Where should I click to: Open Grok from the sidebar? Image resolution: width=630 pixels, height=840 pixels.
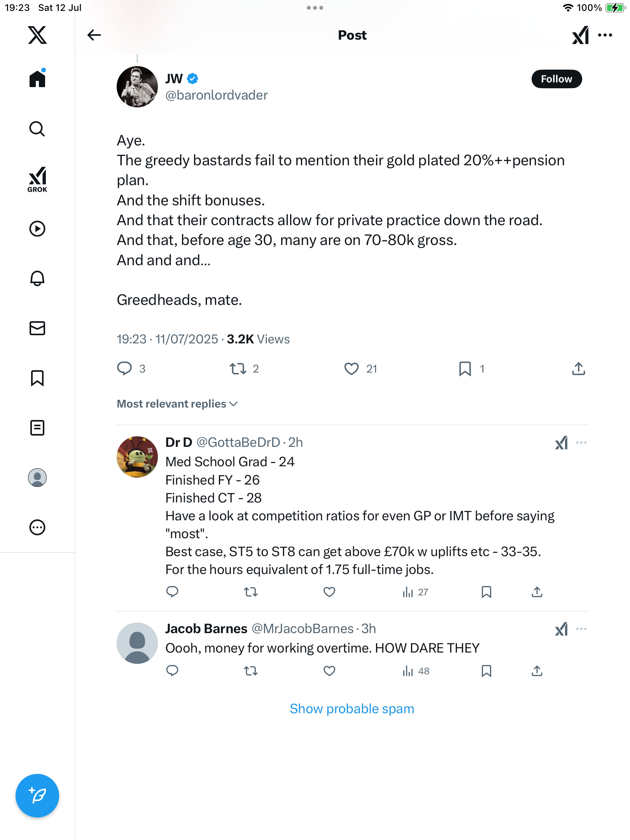click(37, 179)
